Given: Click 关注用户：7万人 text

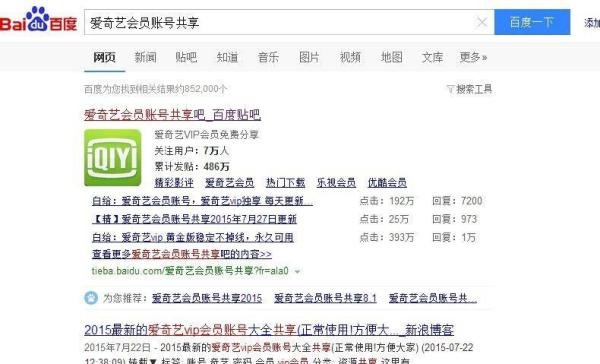Looking at the screenshot, I should 192,151.
